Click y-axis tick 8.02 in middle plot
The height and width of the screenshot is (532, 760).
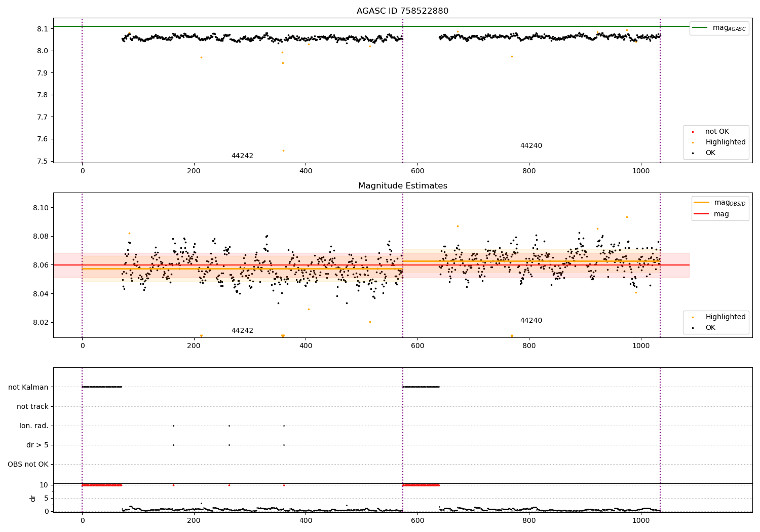point(41,323)
